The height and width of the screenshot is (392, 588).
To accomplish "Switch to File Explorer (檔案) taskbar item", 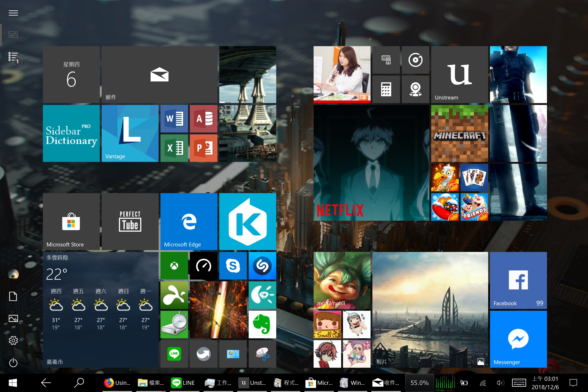I will tap(151, 383).
